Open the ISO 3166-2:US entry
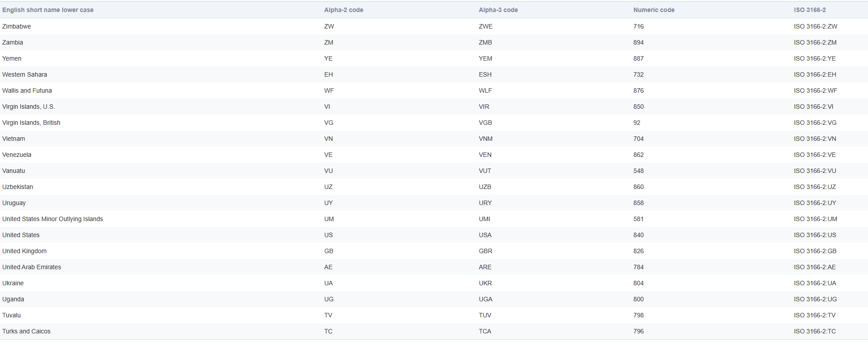868x345 pixels. (815, 235)
